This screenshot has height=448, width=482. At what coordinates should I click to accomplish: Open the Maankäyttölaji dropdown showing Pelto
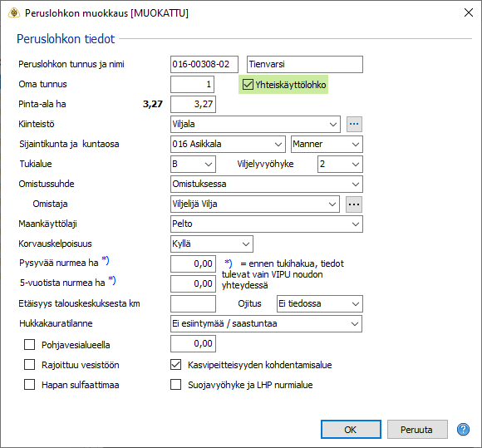click(267, 224)
